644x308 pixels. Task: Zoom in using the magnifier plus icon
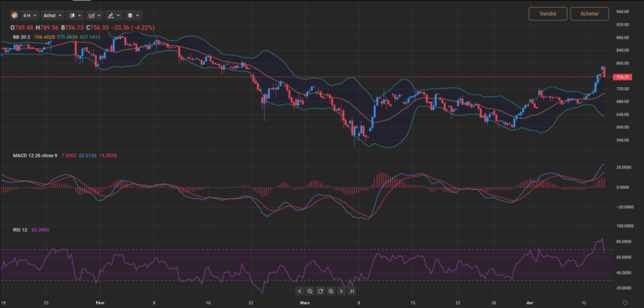coord(330,291)
